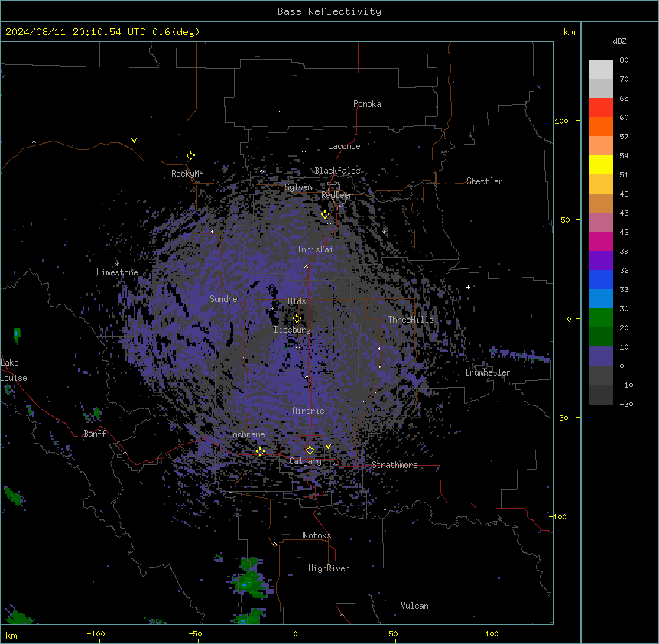Click the yellow diamond marker below RedDeer

pyautogui.click(x=326, y=215)
